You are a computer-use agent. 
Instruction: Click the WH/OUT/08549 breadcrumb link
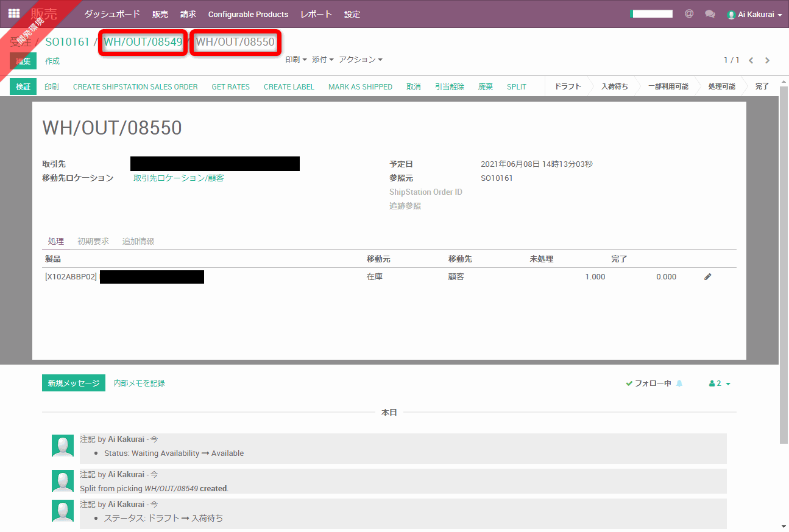click(x=143, y=42)
